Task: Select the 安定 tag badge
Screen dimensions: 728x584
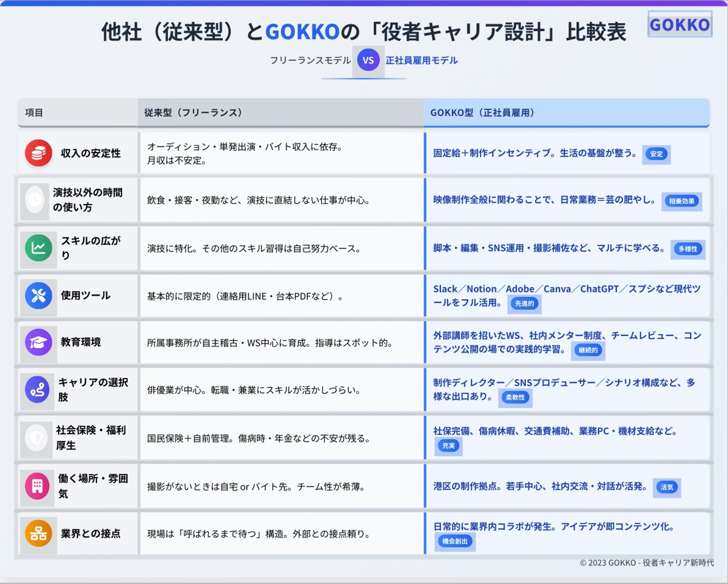Action: pos(656,154)
